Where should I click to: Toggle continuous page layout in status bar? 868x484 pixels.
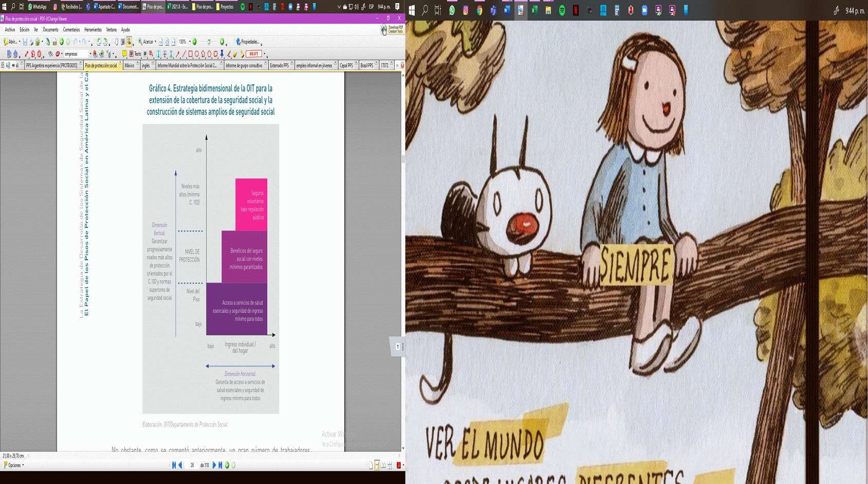(377, 465)
